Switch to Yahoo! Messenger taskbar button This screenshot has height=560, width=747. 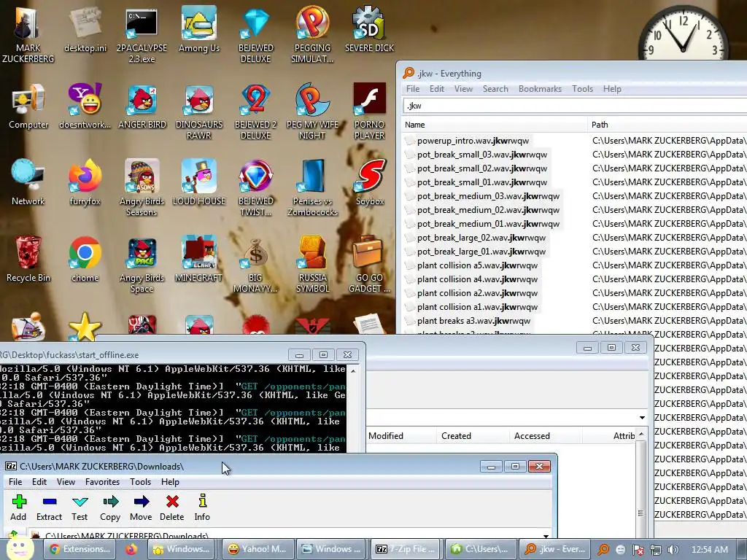click(258, 549)
